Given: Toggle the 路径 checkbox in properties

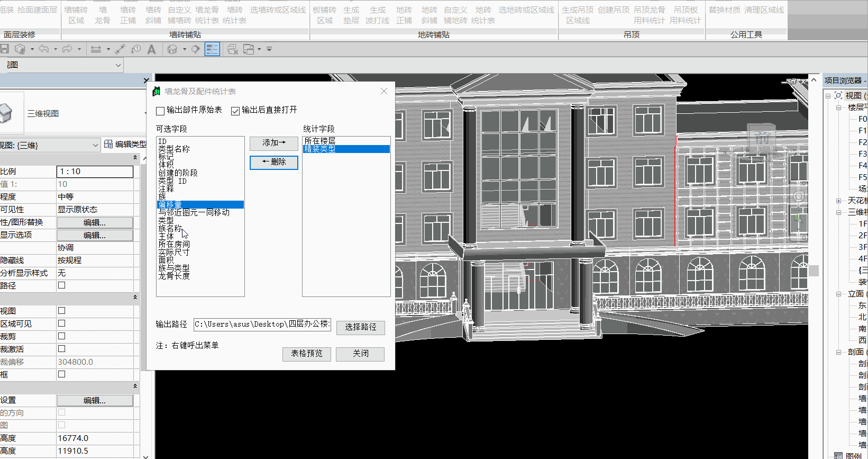Looking at the screenshot, I should coord(61,285).
